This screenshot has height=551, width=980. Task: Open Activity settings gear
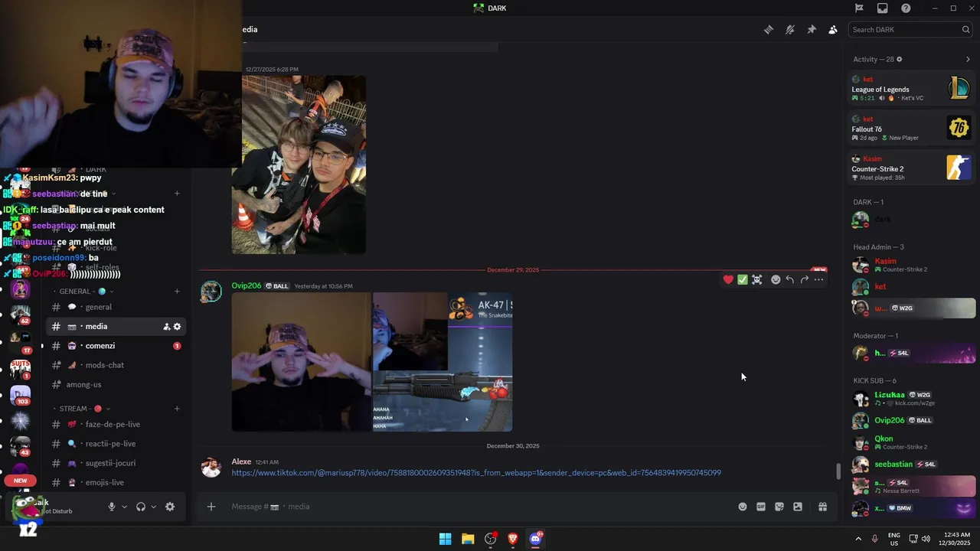[899, 59]
